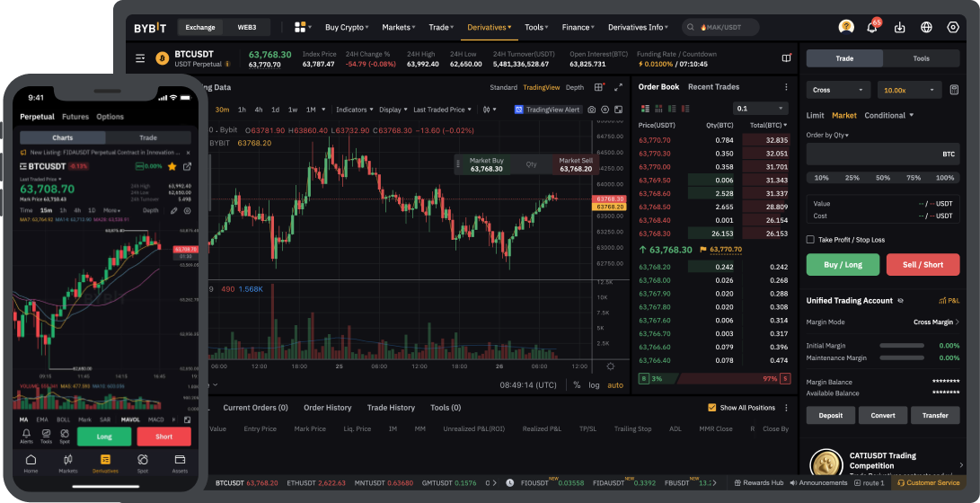
Task: Check Take Profit / Stop Loss box
Action: click(810, 239)
